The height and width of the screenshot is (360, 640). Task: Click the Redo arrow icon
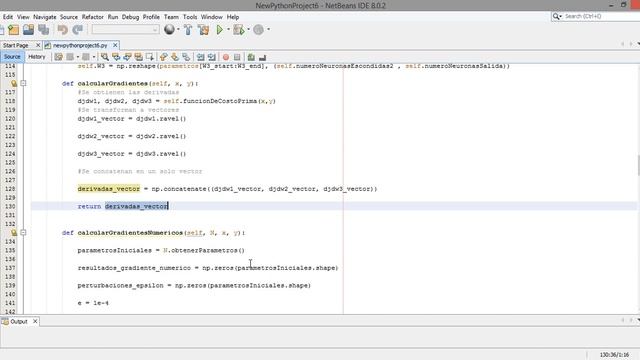pyautogui.click(x=78, y=29)
